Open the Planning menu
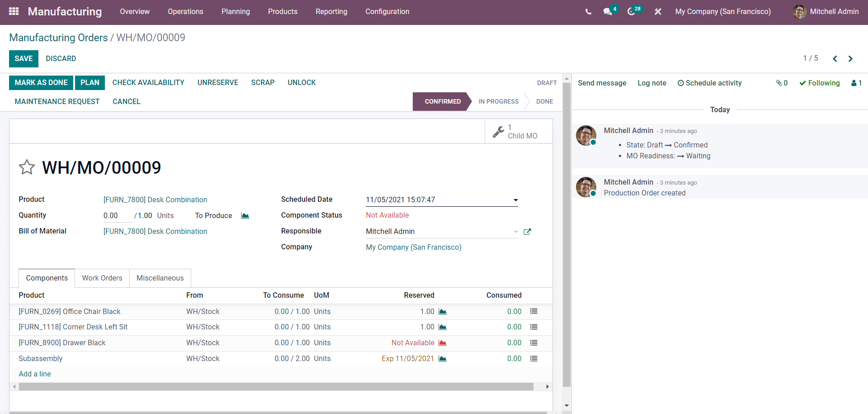Viewport: 868px width, 414px height. pyautogui.click(x=236, y=12)
